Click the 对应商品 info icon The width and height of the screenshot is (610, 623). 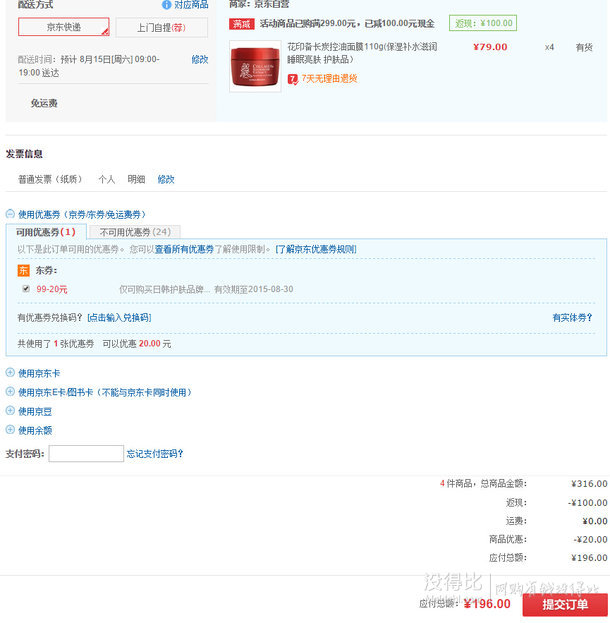coord(167,5)
